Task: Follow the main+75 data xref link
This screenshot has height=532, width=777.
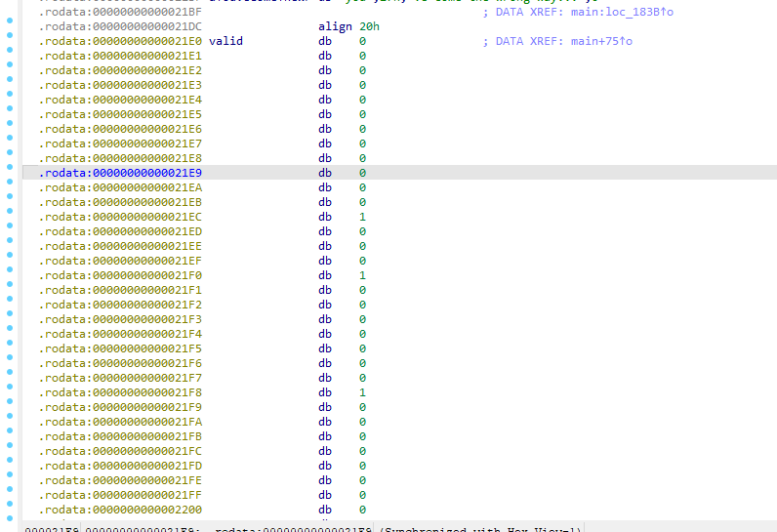Action: [601, 41]
